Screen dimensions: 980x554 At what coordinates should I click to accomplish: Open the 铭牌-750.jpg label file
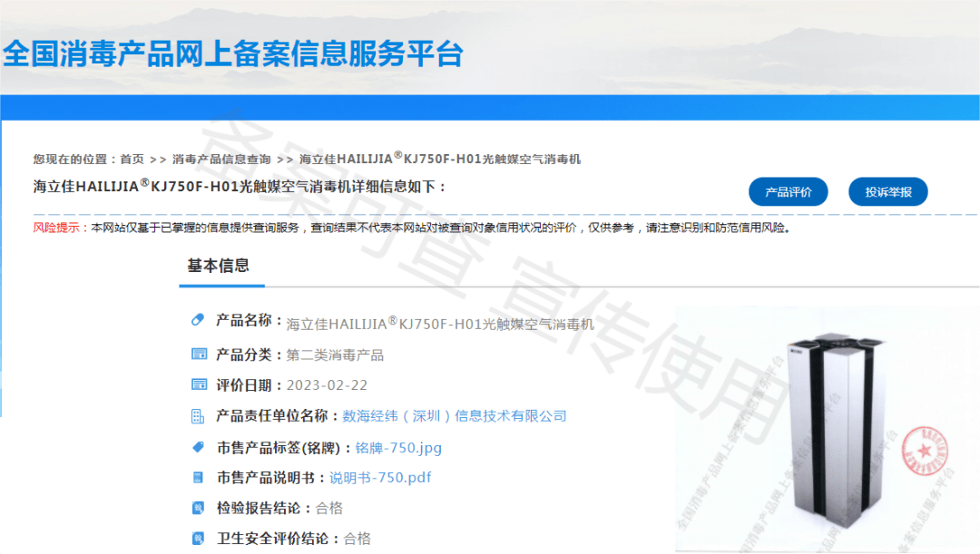[398, 448]
